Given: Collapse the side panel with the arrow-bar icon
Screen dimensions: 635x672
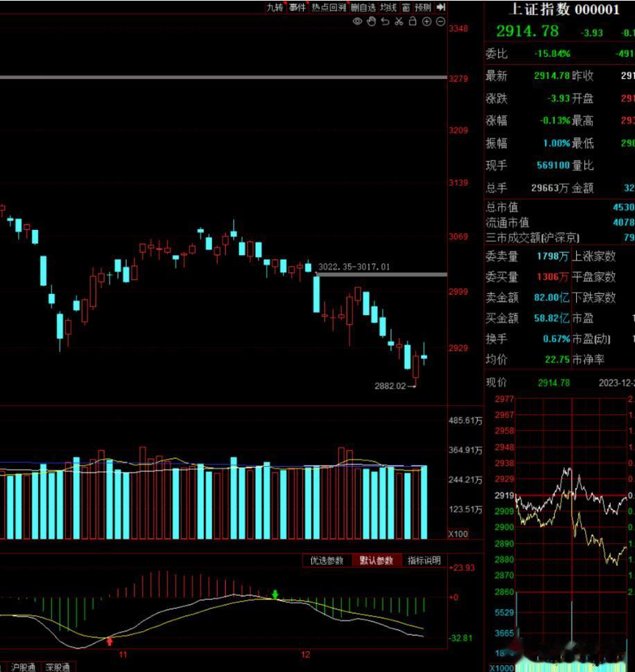Looking at the screenshot, I should point(441,8).
